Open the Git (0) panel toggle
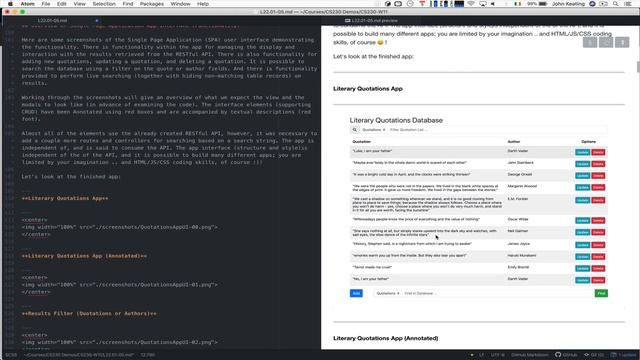Screen dimensions: 640x360 (x=594, y=355)
